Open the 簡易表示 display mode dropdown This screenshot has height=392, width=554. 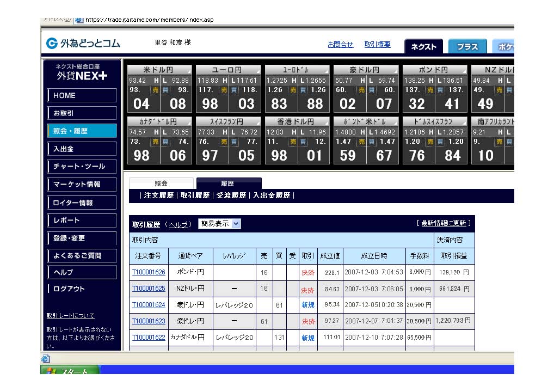point(219,223)
